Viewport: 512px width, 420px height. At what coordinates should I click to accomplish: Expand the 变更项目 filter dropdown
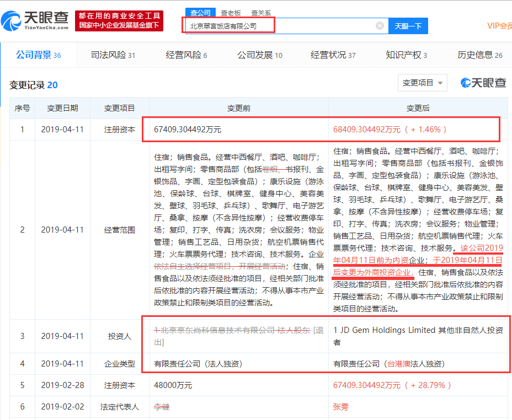(422, 83)
